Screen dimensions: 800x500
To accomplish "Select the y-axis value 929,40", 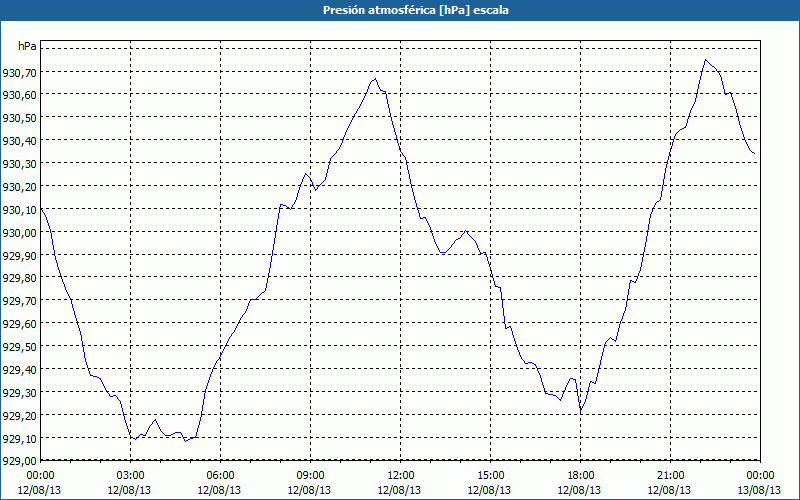I will (19, 370).
